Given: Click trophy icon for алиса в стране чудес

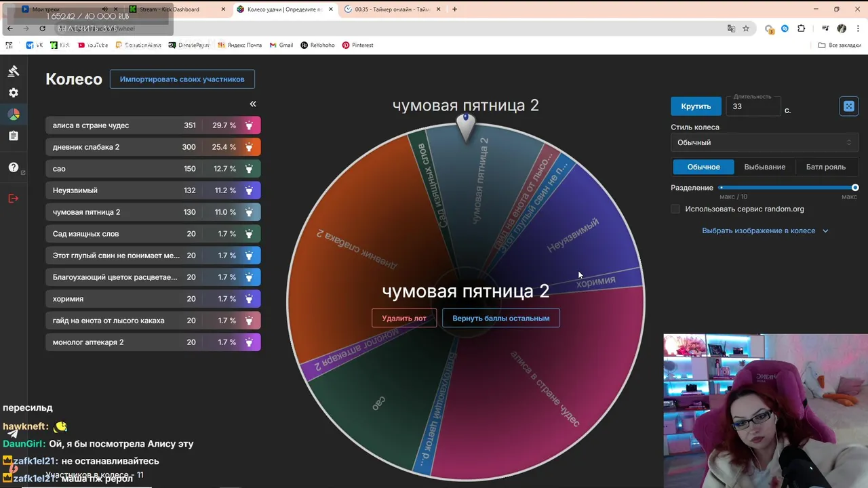Looking at the screenshot, I should 250,125.
